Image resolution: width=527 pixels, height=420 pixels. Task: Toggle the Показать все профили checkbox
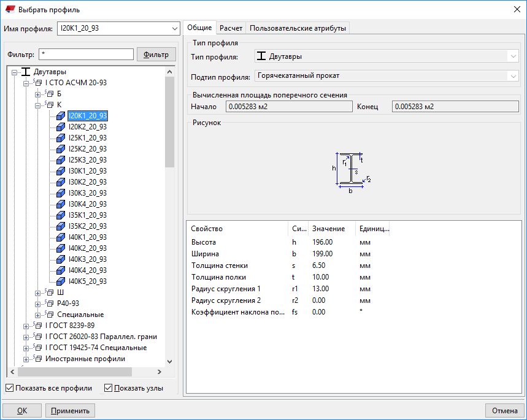click(x=9, y=388)
